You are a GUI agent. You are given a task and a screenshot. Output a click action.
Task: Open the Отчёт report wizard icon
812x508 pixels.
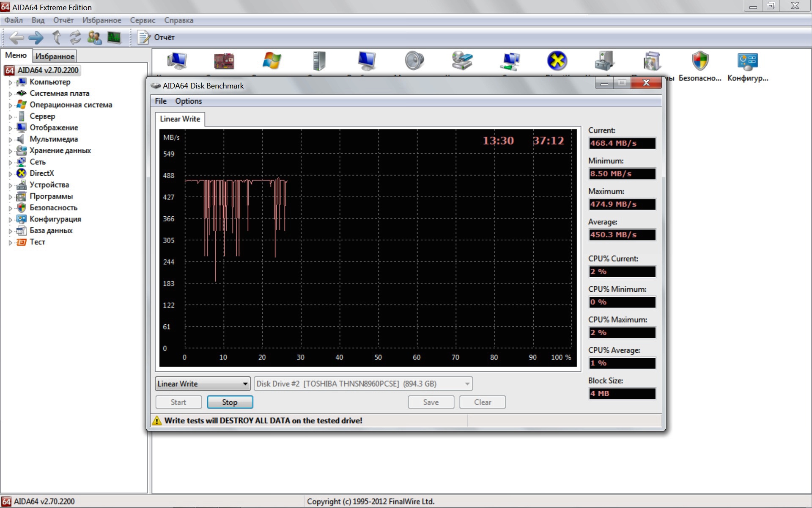144,38
